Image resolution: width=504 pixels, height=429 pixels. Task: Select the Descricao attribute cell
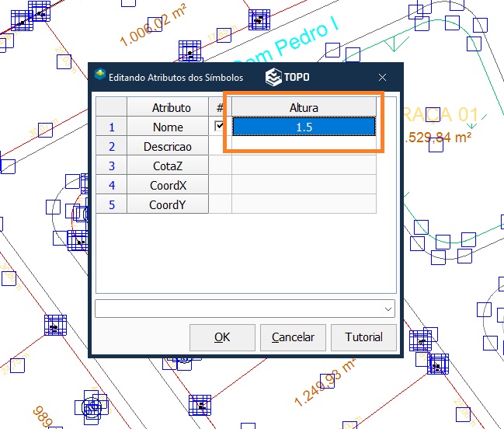point(168,146)
